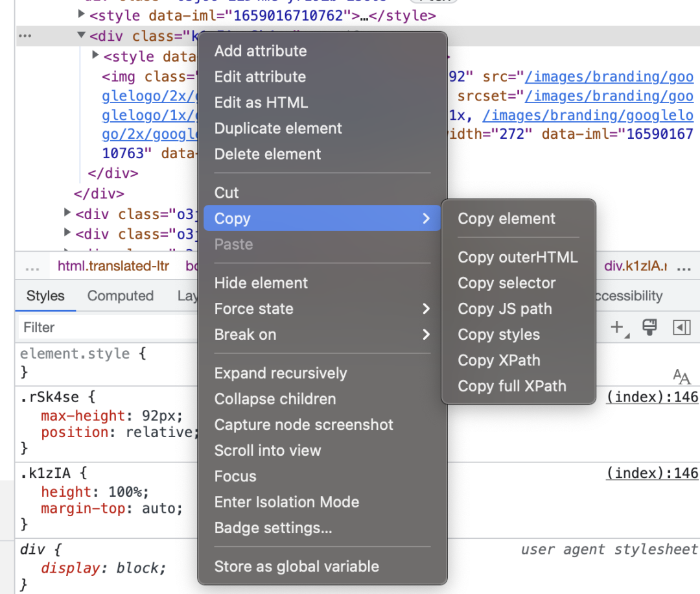Click the ellipsis menu beside the selected div

(25, 36)
